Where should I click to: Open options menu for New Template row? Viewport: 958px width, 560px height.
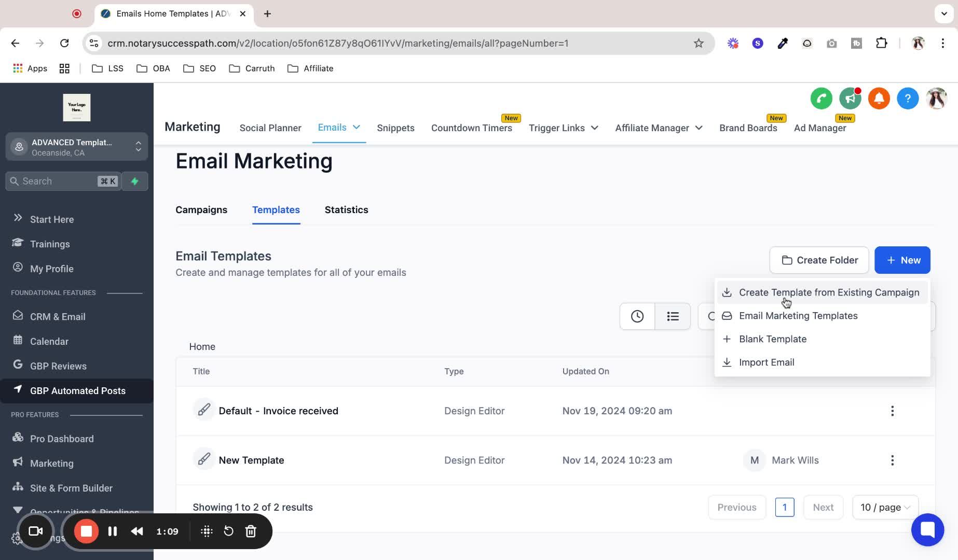tap(892, 460)
